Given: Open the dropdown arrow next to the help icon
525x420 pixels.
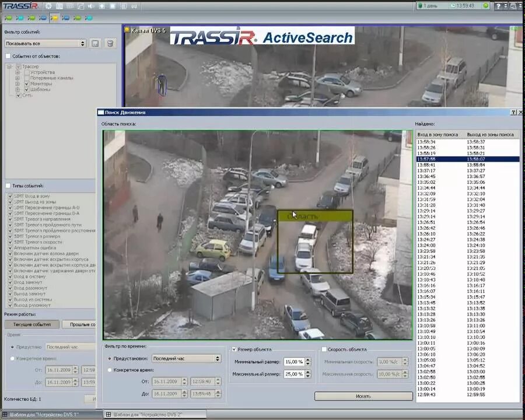Looking at the screenshot, I should tap(506, 6).
